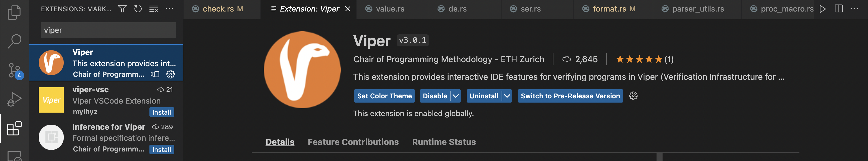This screenshot has height=161, width=868.
Task: Click the Set Color Theme button
Action: point(384,96)
